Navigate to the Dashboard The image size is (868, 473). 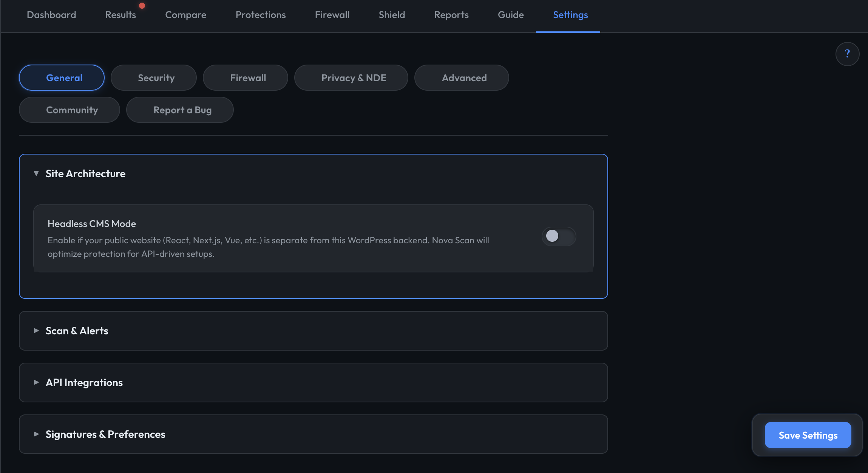point(51,15)
